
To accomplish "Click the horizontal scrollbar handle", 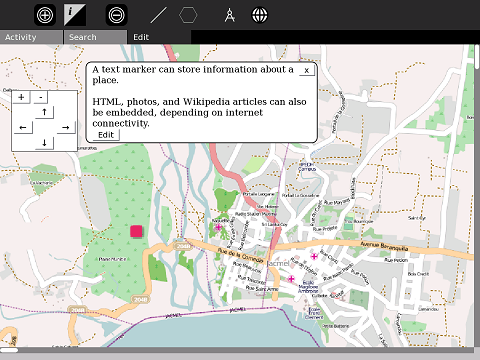I will tap(9, 350).
